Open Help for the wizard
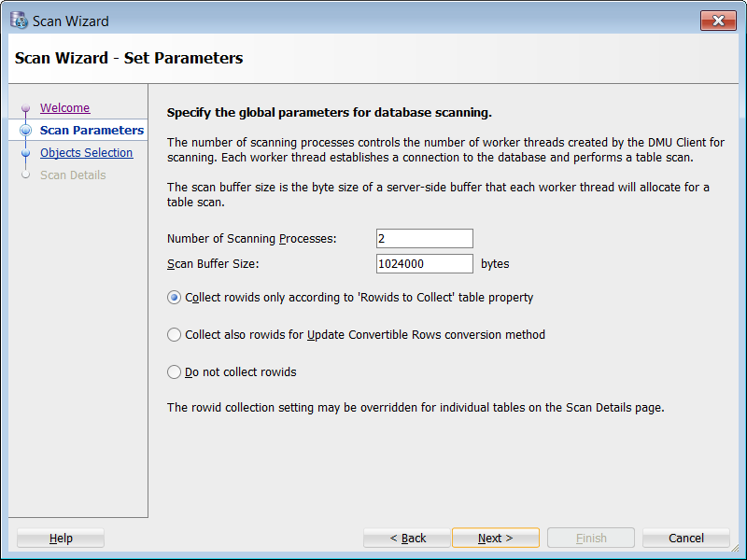747x560 pixels. tap(61, 539)
